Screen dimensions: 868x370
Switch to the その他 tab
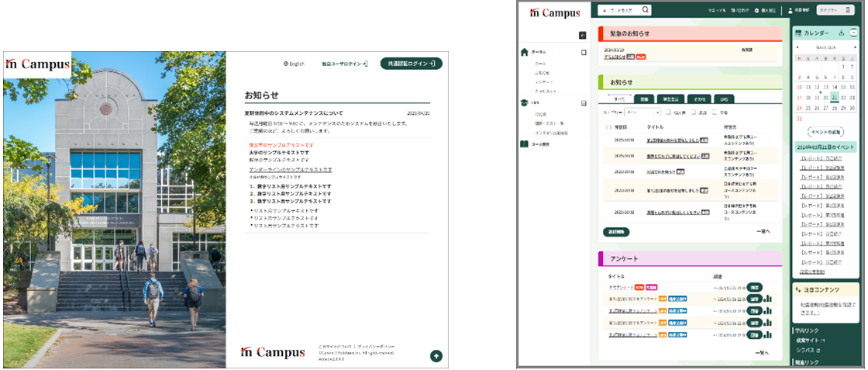[x=698, y=99]
